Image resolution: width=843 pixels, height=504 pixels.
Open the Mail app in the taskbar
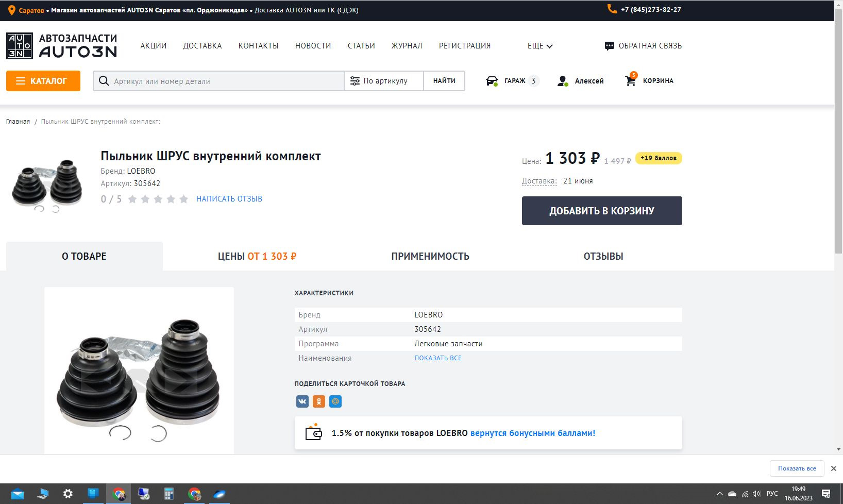pyautogui.click(x=18, y=494)
